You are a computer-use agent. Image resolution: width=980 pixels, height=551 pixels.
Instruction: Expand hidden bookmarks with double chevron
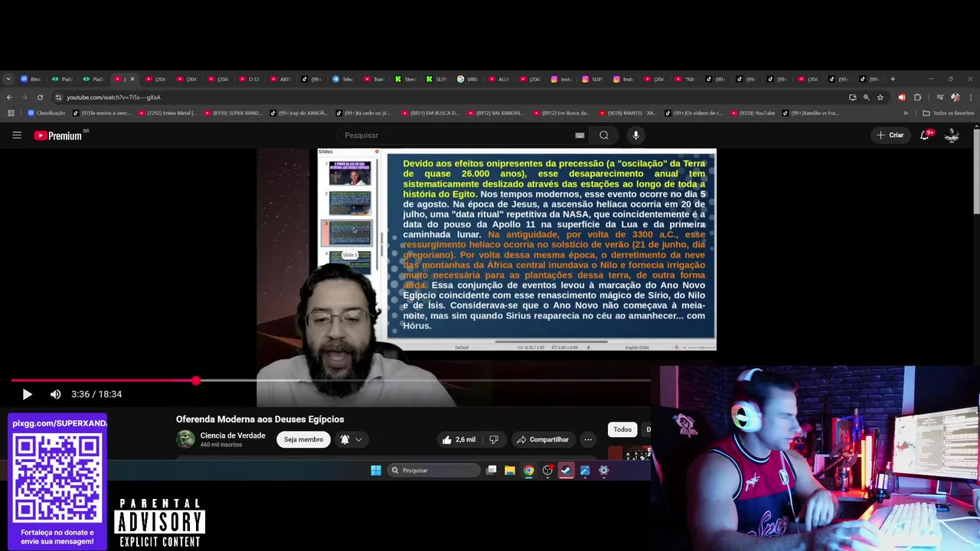point(906,112)
